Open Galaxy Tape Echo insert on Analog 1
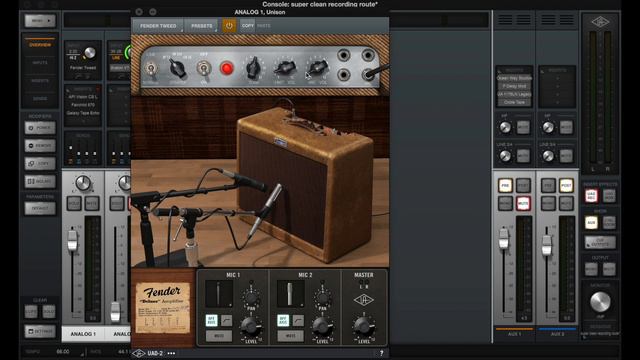This screenshot has width=640, height=360. click(x=83, y=113)
